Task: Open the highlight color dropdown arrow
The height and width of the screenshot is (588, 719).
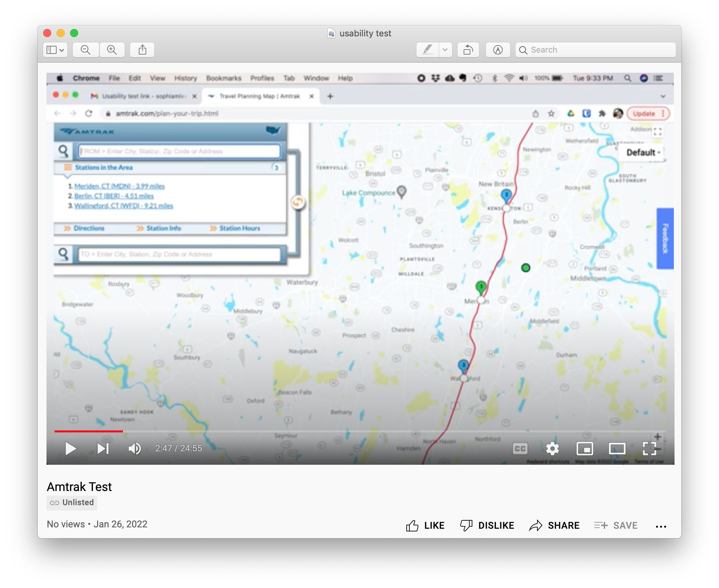Action: pyautogui.click(x=445, y=50)
